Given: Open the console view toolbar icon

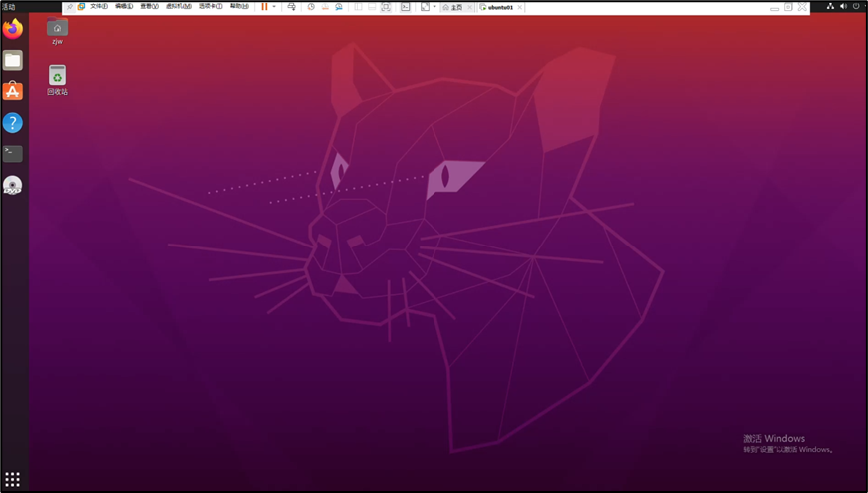Looking at the screenshot, I should (406, 7).
